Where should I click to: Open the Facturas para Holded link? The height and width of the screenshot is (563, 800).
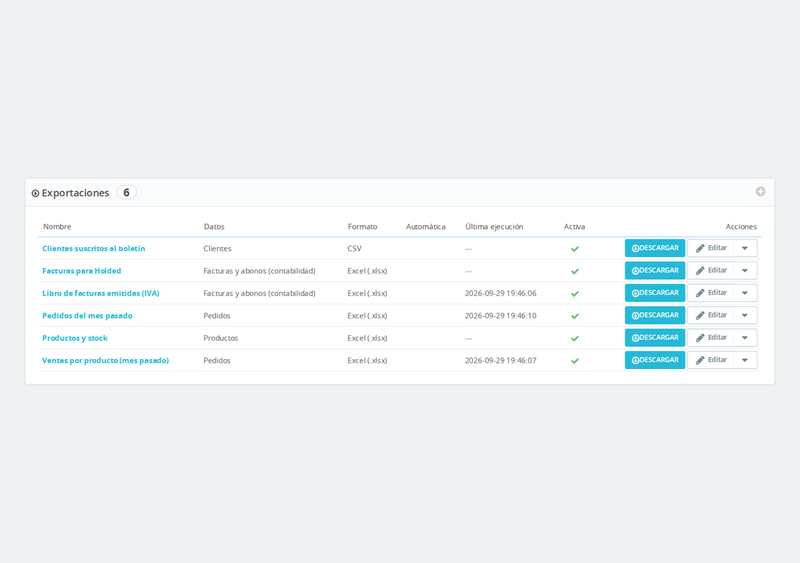pos(82,271)
